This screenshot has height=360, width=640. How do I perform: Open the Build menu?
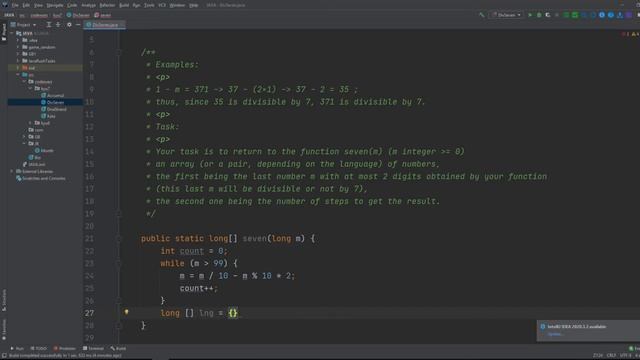pyautogui.click(x=124, y=5)
